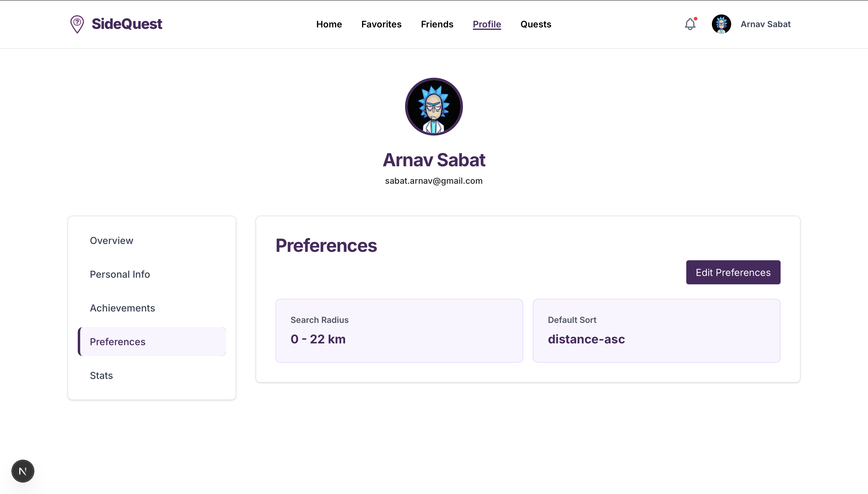Navigate to Friends
868x494 pixels.
[437, 24]
